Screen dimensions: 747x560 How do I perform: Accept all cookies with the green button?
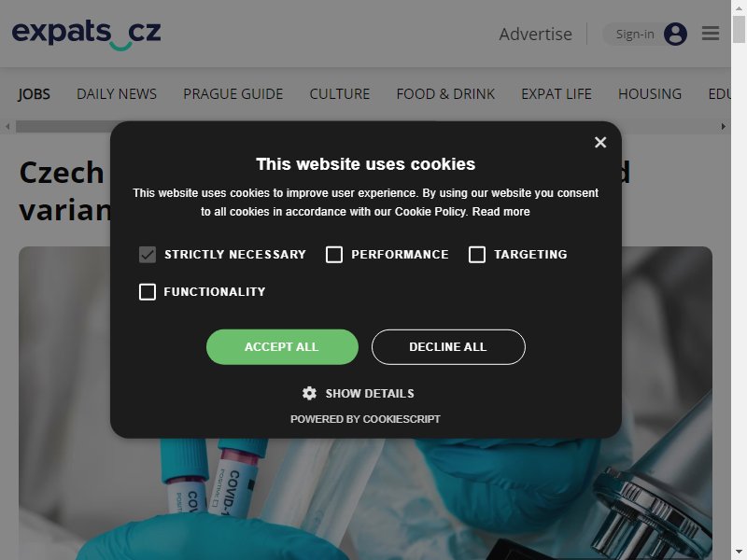(282, 347)
